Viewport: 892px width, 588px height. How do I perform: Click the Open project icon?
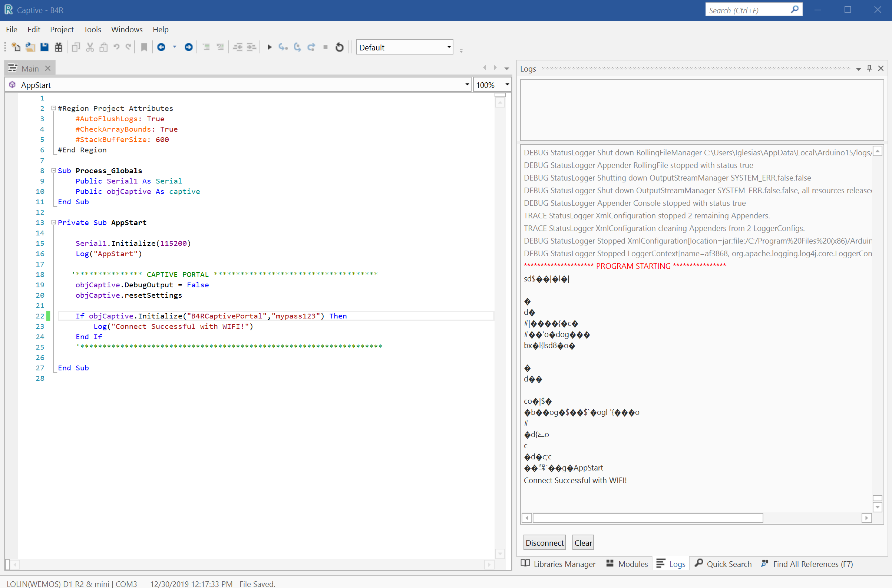tap(30, 47)
